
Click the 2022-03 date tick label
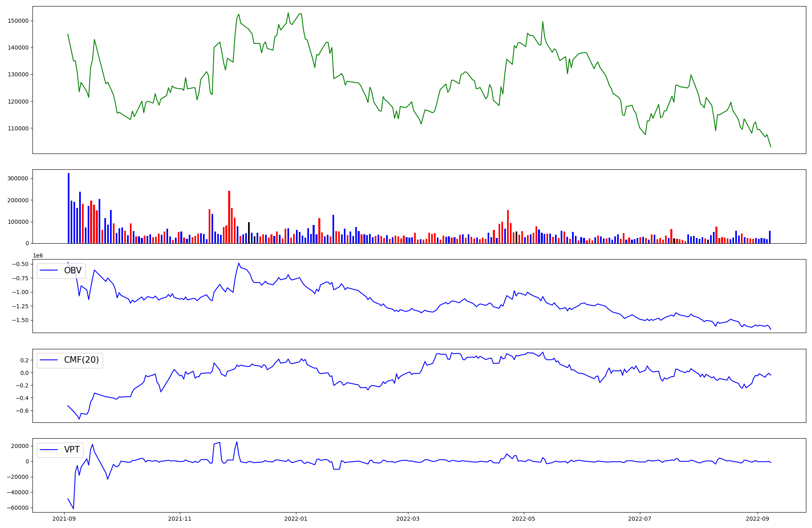tap(407, 518)
